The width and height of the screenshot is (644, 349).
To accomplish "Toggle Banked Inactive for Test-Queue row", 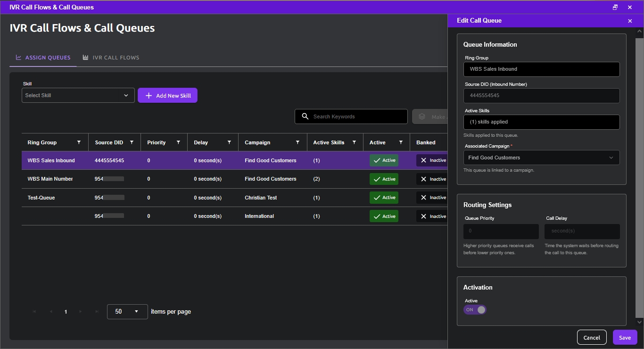I will coord(431,198).
